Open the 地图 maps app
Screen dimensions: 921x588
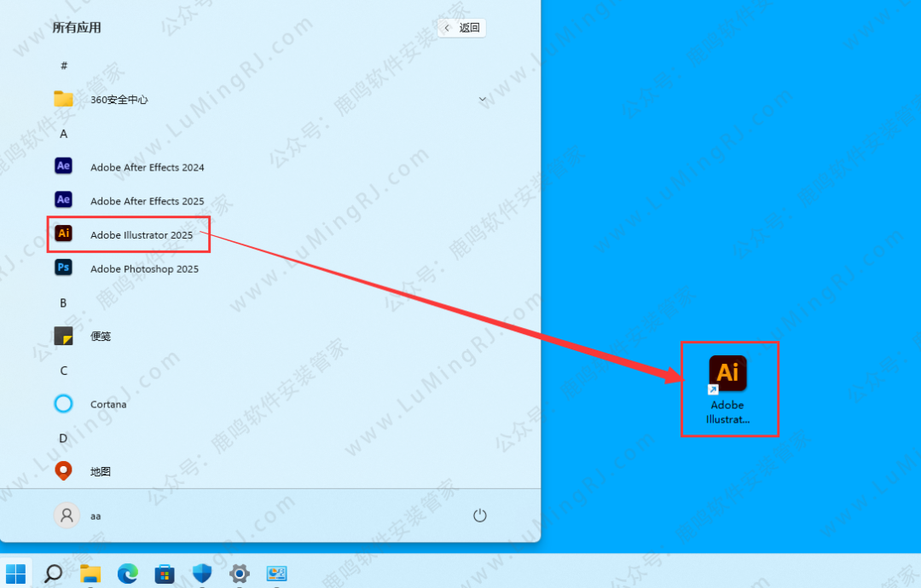(x=101, y=471)
